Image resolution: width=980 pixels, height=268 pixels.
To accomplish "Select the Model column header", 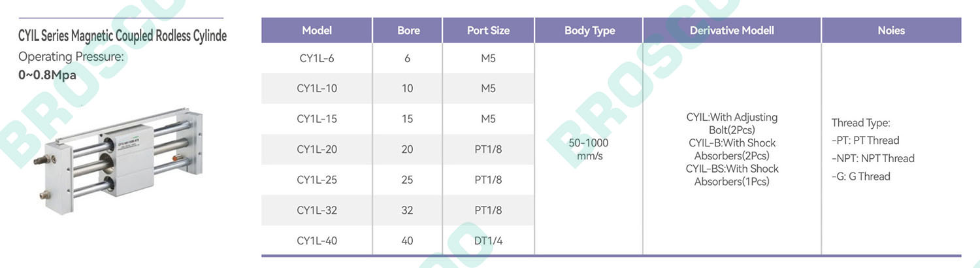I will [x=317, y=30].
